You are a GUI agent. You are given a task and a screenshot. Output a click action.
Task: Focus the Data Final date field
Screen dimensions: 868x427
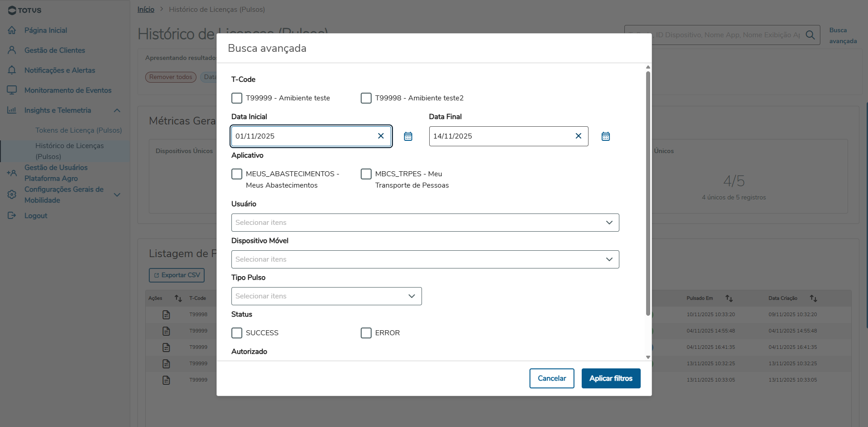499,136
